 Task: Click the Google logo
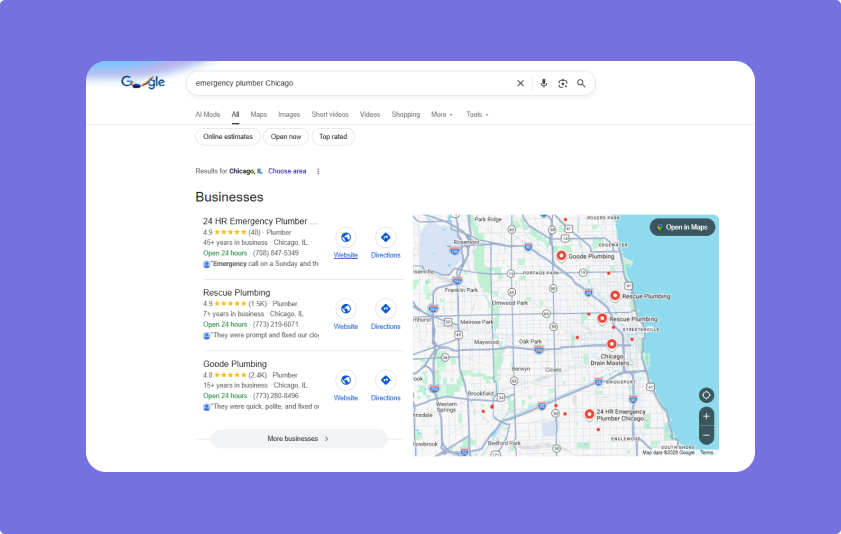click(143, 82)
